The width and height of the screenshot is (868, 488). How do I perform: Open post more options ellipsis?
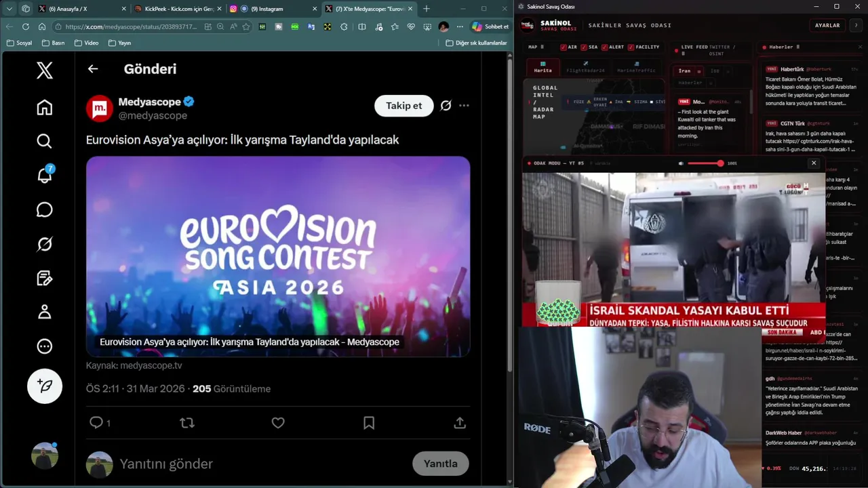click(464, 106)
